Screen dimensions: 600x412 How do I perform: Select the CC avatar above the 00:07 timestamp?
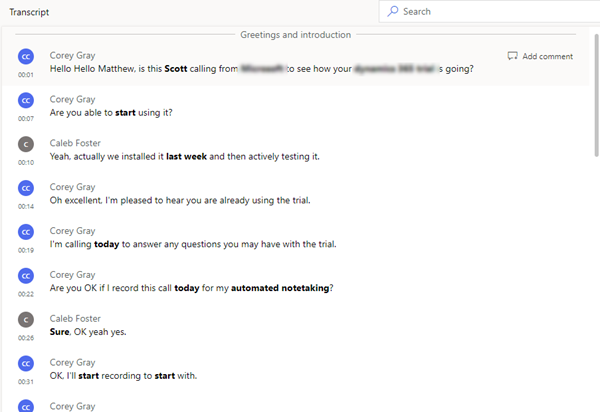(26, 100)
